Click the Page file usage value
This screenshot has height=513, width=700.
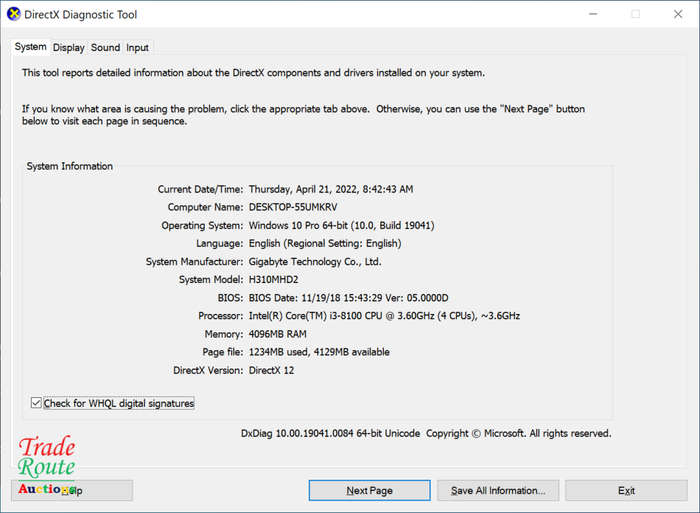319,352
